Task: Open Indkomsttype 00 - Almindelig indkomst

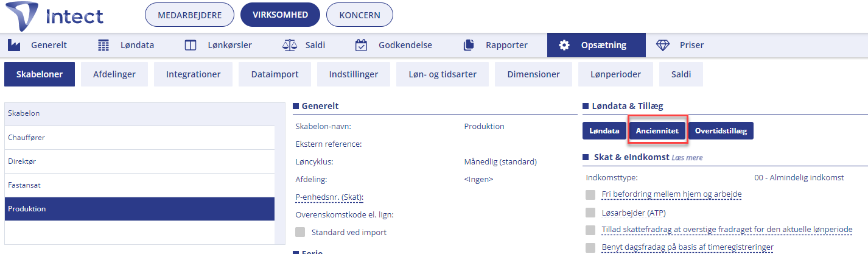Action: (x=799, y=178)
